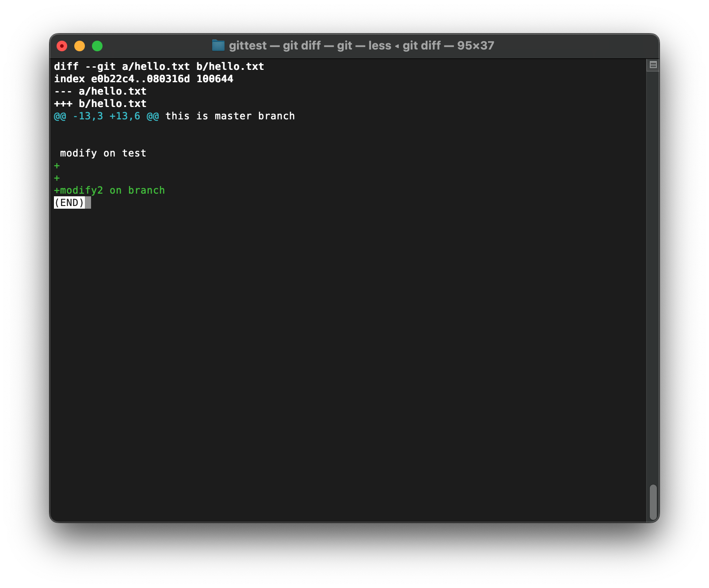Maximize the terminal with the green button
This screenshot has width=709, height=588.
click(97, 46)
